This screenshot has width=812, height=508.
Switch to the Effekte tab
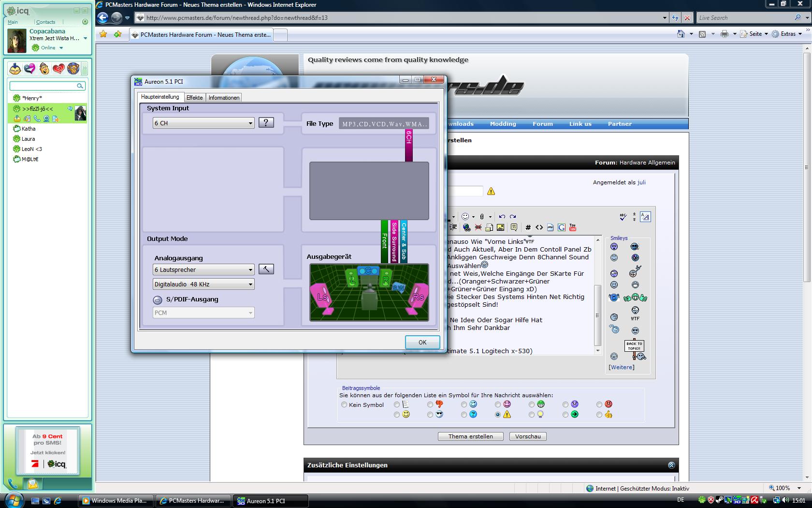coord(195,98)
